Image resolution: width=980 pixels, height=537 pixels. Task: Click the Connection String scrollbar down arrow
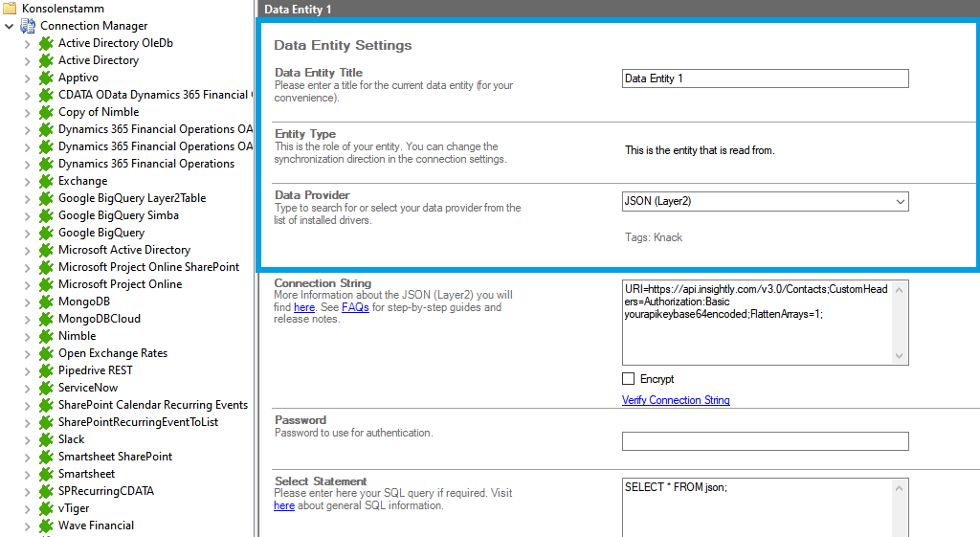tap(900, 356)
